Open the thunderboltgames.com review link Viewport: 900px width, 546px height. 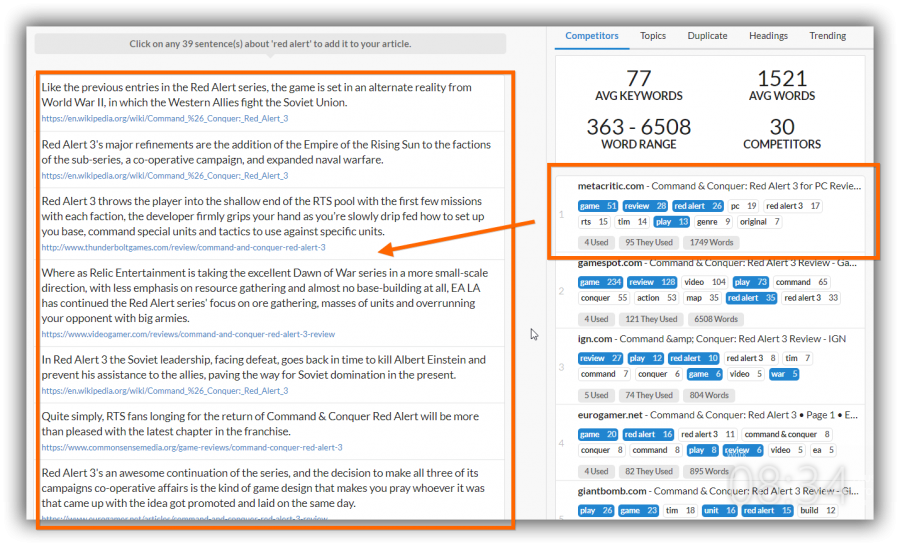point(183,247)
